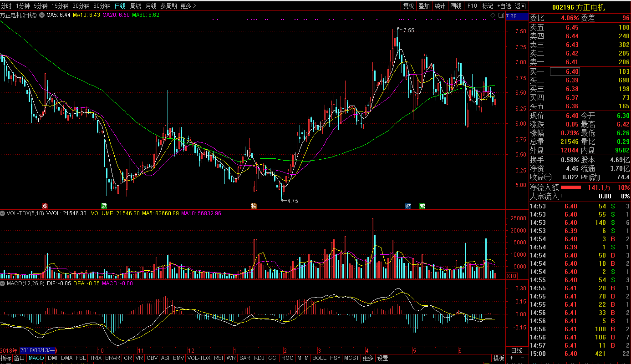Click the red 涨 event marker on the chart
Viewport: 631px width, 364px height.
[45, 206]
